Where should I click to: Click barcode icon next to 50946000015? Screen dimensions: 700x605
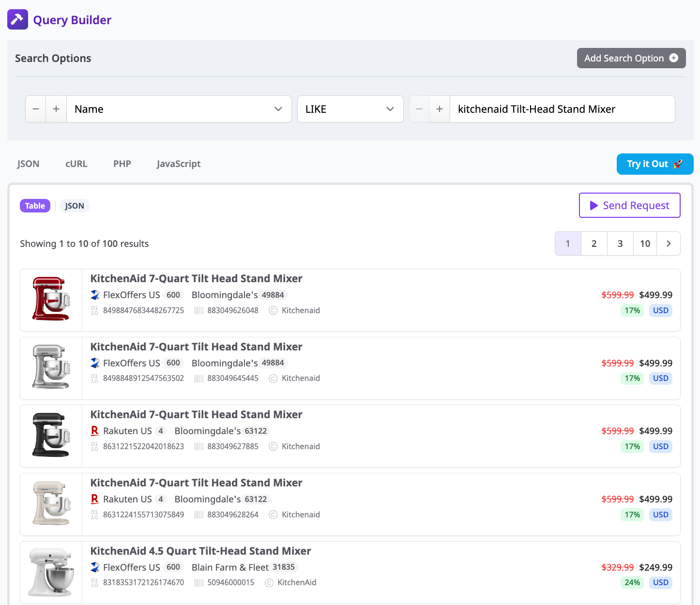tap(198, 582)
